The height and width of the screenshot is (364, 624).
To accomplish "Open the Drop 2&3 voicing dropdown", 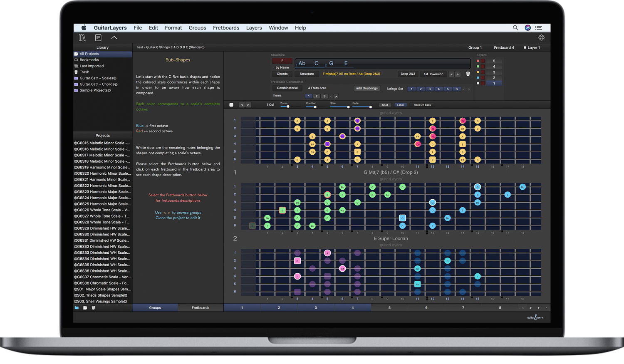I will tap(408, 74).
